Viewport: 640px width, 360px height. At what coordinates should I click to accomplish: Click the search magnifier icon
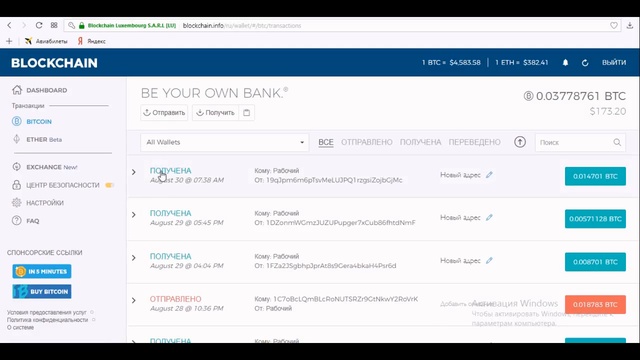pos(617,142)
